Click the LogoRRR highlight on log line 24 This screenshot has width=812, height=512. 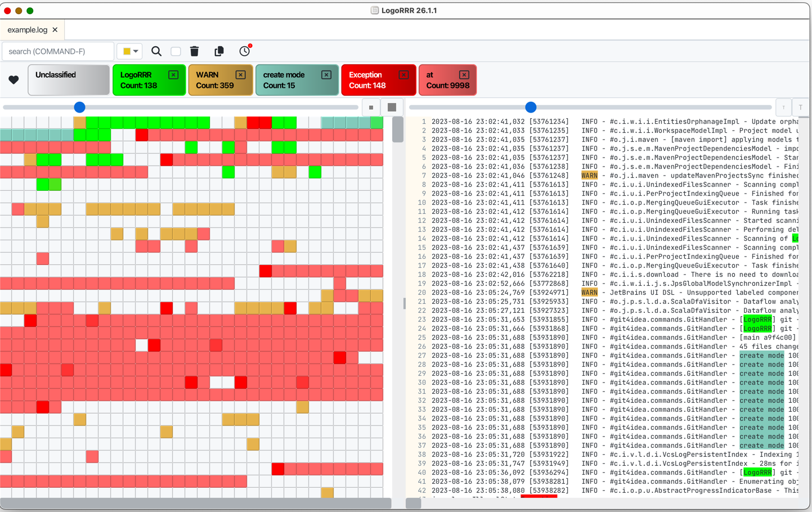[x=757, y=329]
